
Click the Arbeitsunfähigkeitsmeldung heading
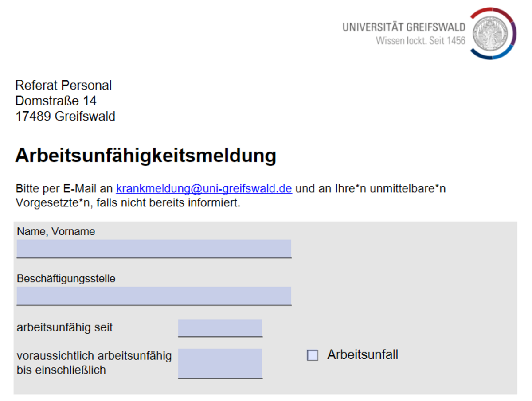coord(145,156)
